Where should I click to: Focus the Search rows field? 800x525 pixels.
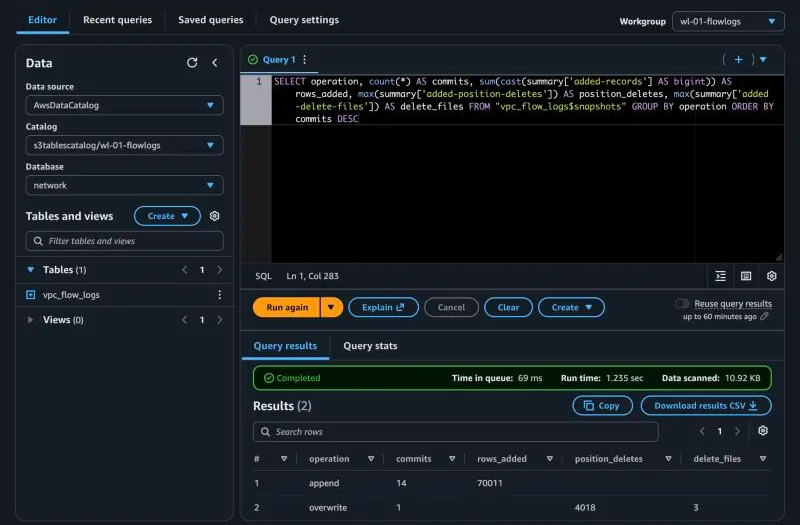pyautogui.click(x=455, y=432)
